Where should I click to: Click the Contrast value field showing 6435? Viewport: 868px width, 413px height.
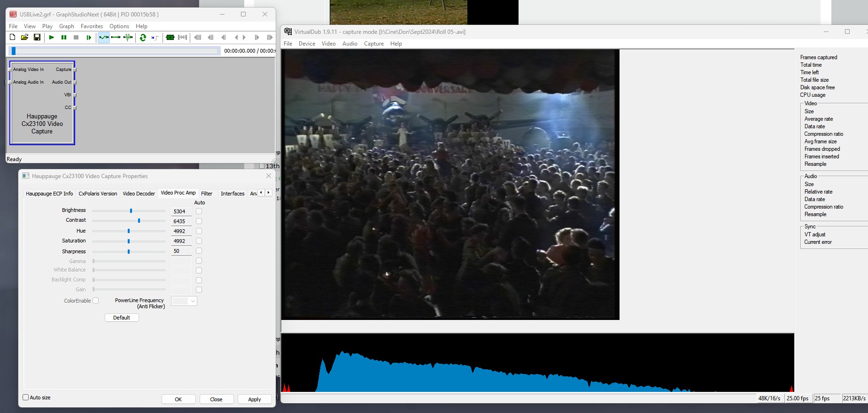coord(181,221)
